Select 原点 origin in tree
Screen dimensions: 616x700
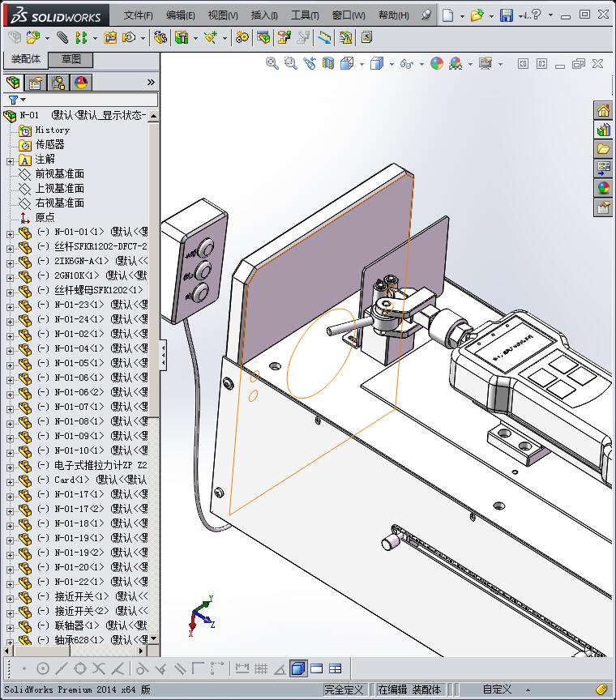(x=45, y=217)
